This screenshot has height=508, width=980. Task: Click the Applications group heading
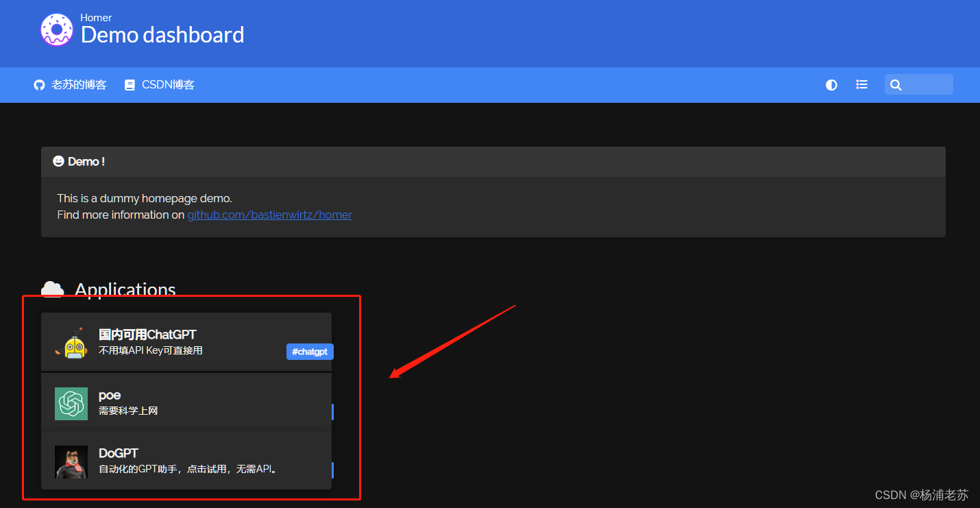[125, 290]
